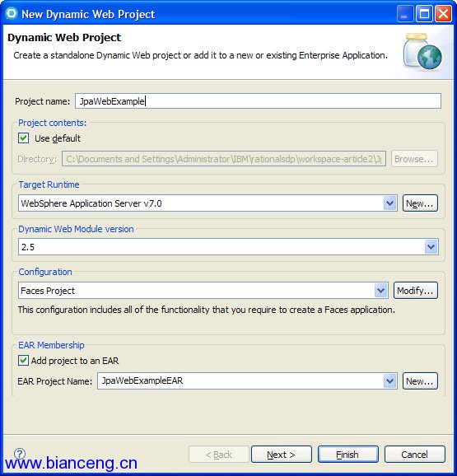Go to the Next wizard page
This screenshot has height=476, width=457.
point(281,454)
